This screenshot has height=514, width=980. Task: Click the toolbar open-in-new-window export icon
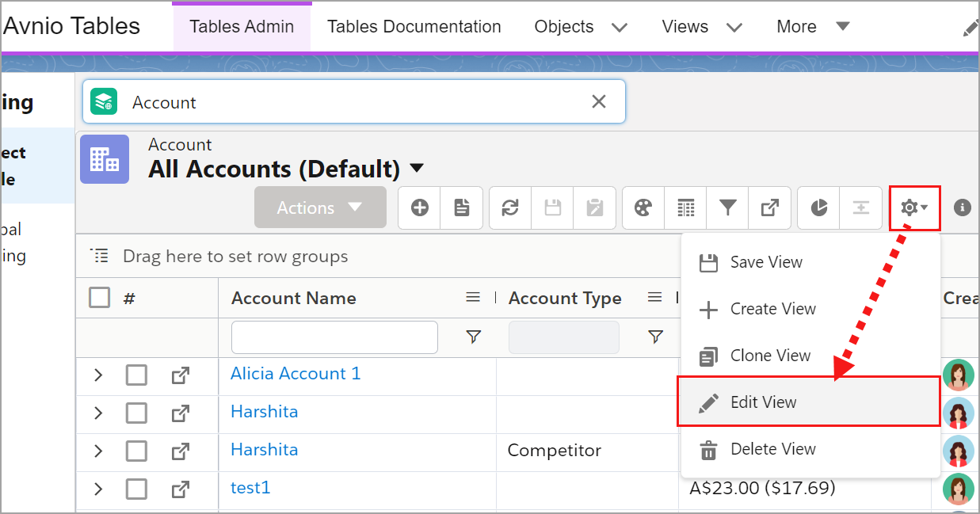769,208
